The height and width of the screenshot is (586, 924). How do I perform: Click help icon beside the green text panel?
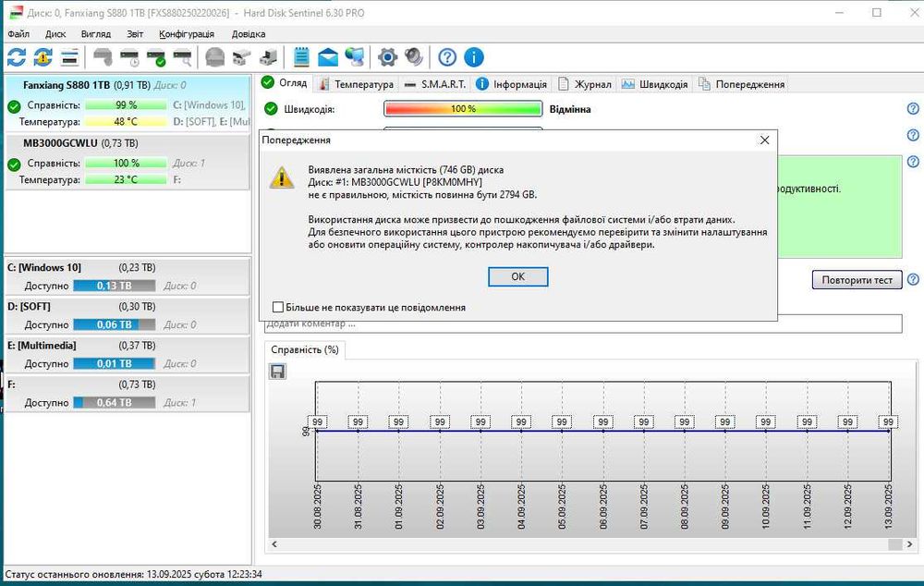(913, 162)
